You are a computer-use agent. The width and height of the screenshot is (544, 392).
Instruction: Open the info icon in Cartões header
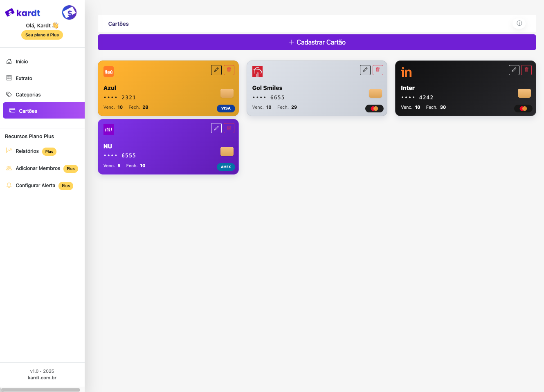pyautogui.click(x=519, y=23)
